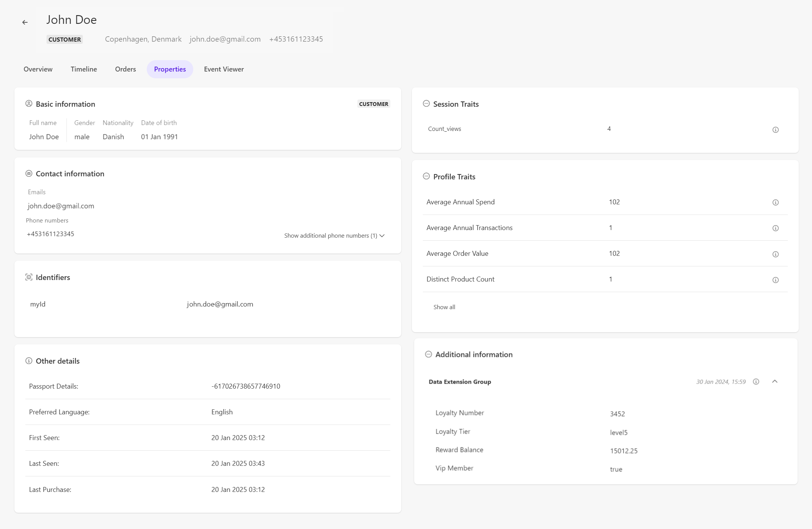Image resolution: width=812 pixels, height=529 pixels.
Task: Click email under Emails in Contact information
Action: [61, 206]
